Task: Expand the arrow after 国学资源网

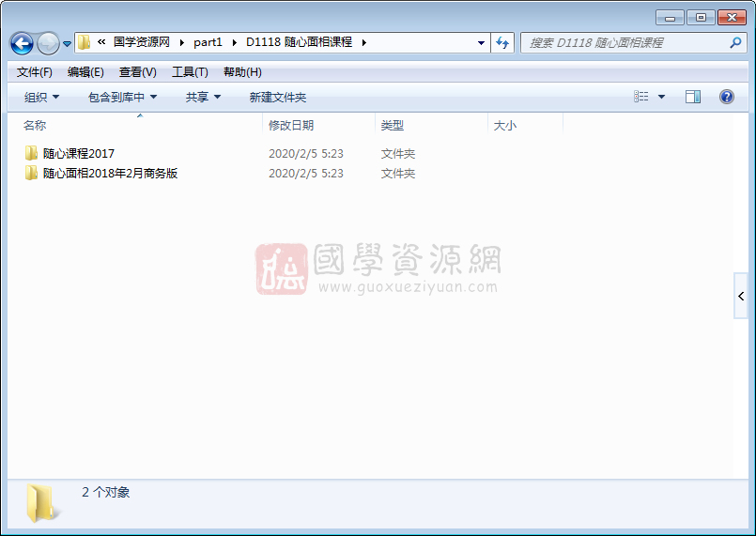Action: (182, 42)
